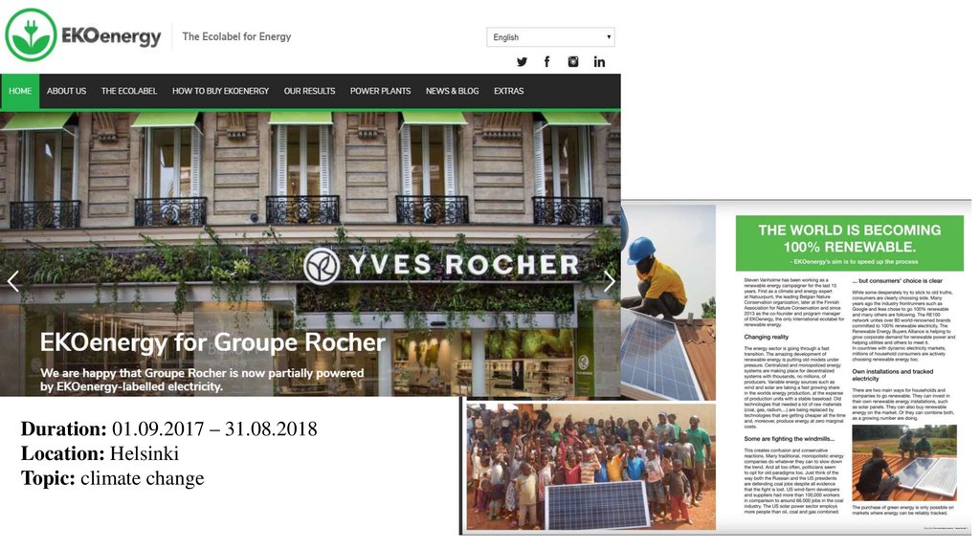This screenshot has width=980, height=549.
Task: Select HOW TO BUY EKOENERGY menu
Action: tap(221, 91)
